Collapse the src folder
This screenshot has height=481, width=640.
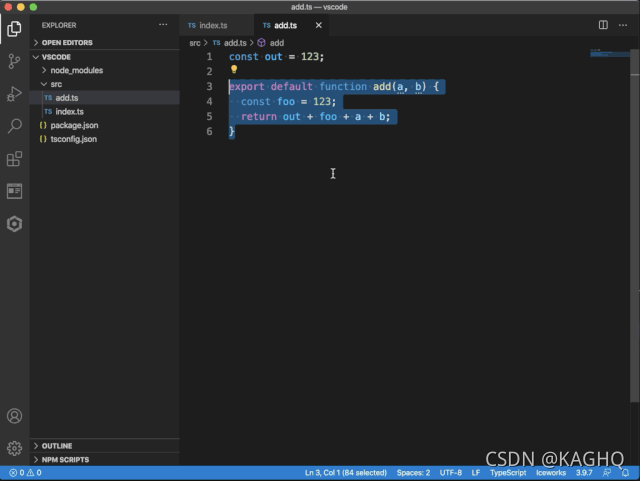point(104,84)
